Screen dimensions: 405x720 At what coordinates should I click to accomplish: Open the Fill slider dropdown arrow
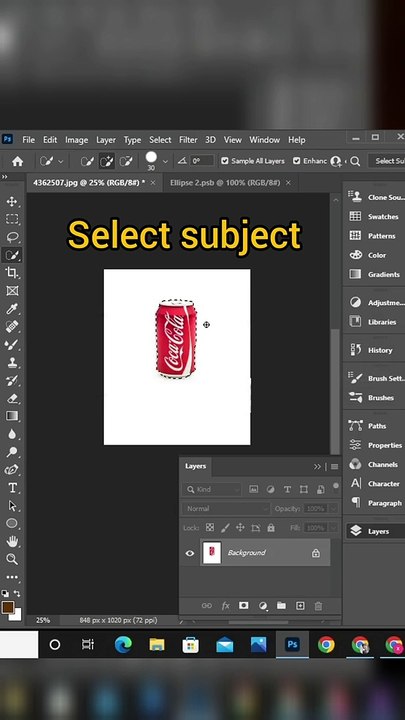333,528
